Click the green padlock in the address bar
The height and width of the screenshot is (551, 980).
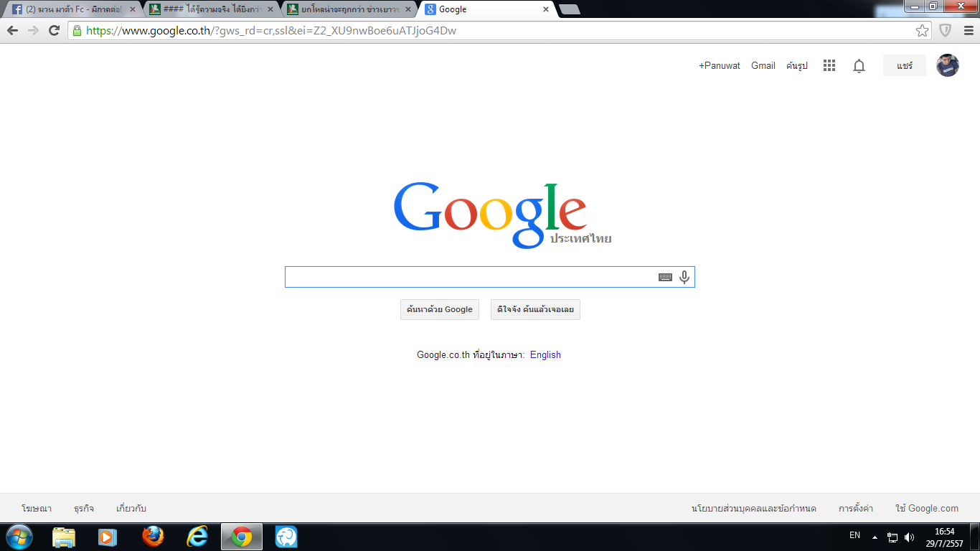click(77, 31)
